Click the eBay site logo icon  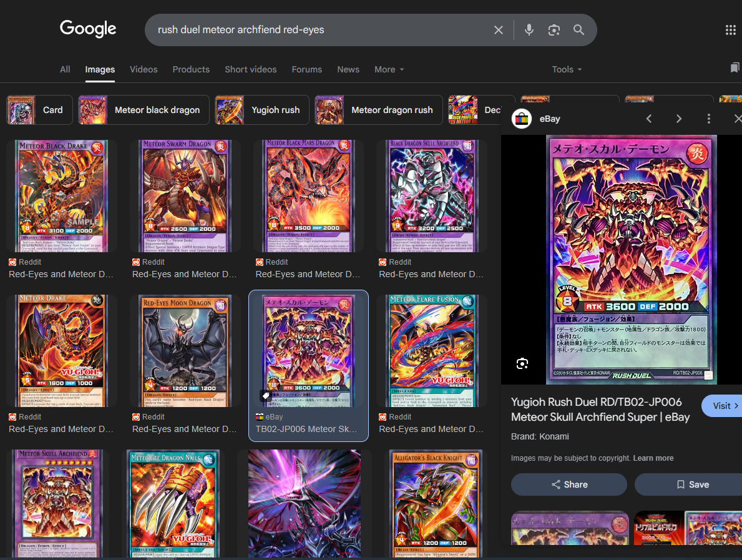tap(522, 119)
